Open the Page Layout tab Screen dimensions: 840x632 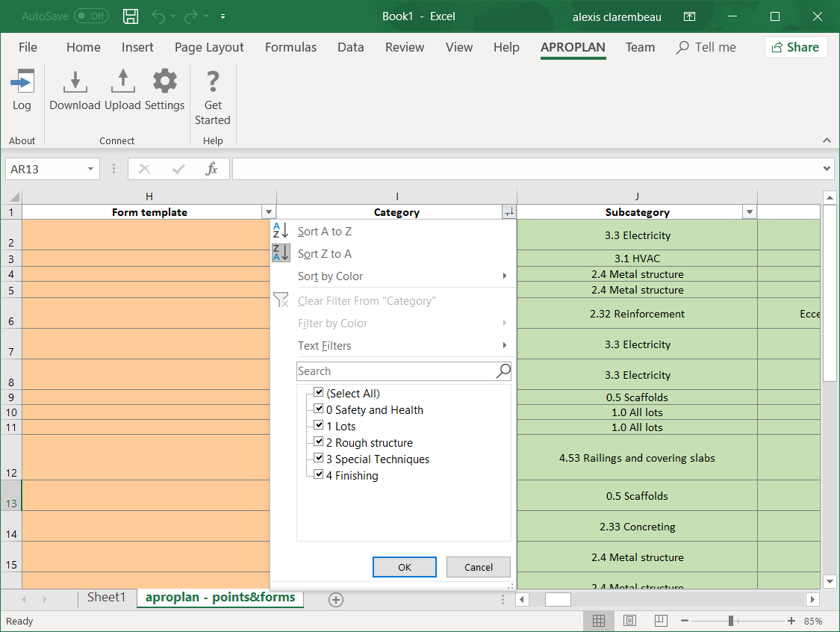click(209, 47)
